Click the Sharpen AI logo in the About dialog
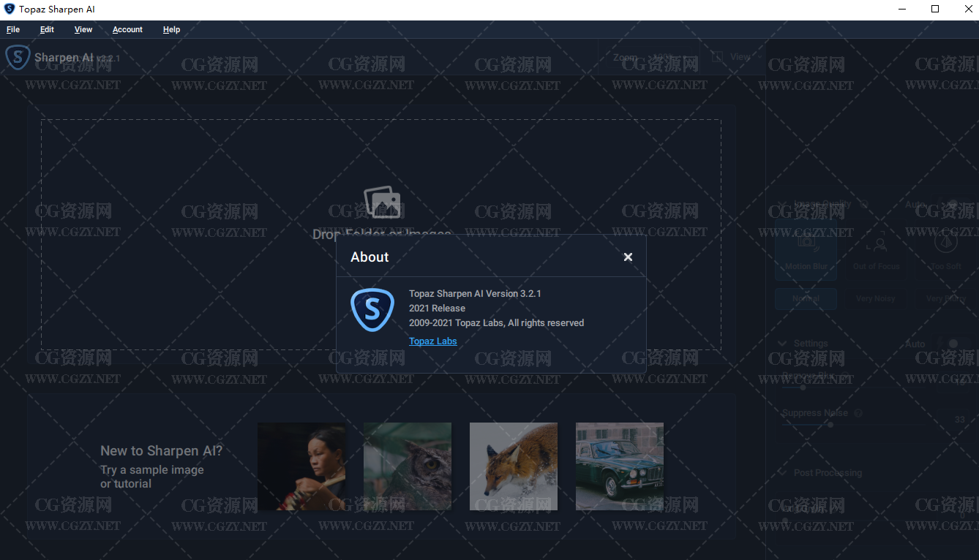This screenshot has width=979, height=560. [372, 310]
